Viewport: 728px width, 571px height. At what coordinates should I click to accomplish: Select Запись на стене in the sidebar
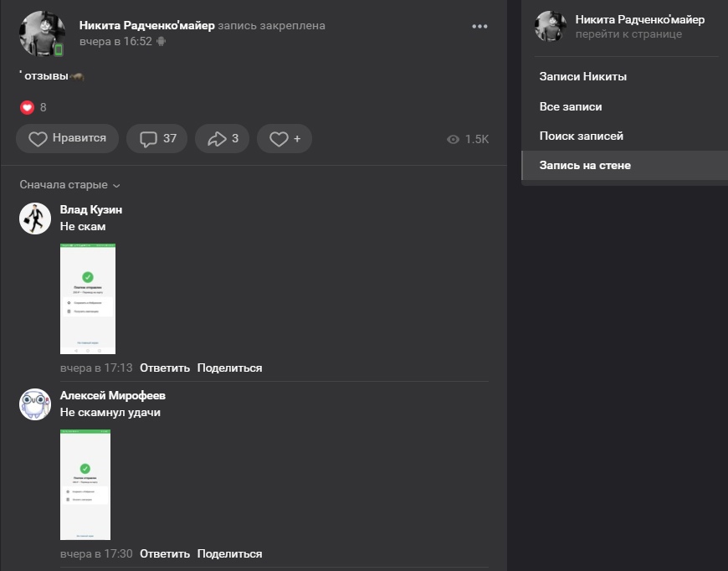(x=585, y=166)
